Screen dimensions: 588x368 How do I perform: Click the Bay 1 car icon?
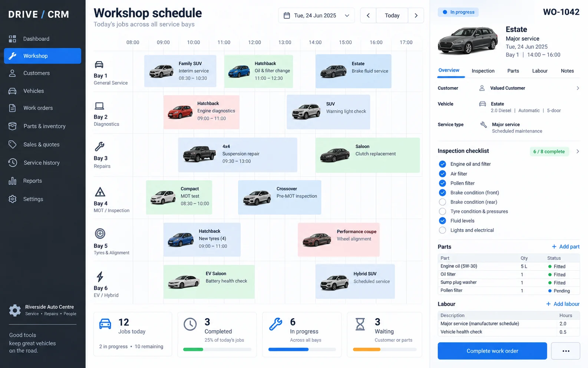[x=99, y=65]
